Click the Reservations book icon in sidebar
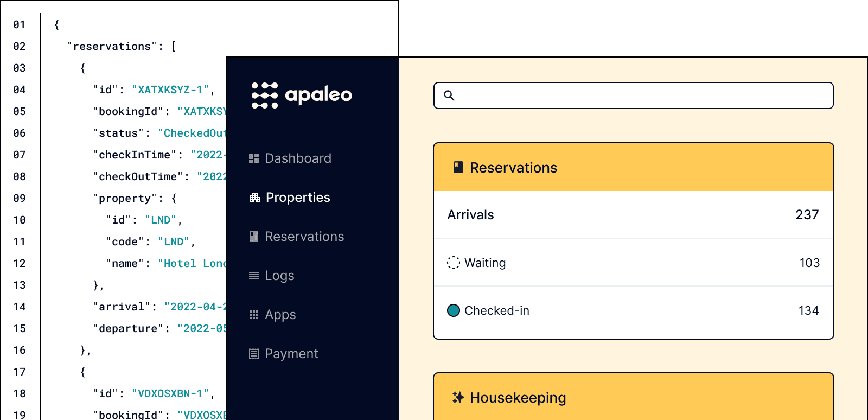Viewport: 868px width, 420px height. tap(254, 237)
